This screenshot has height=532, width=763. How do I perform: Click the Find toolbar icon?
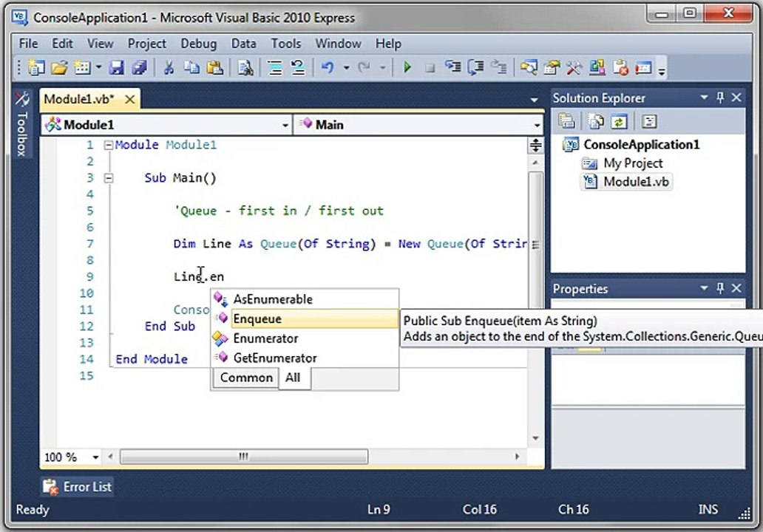(x=245, y=67)
